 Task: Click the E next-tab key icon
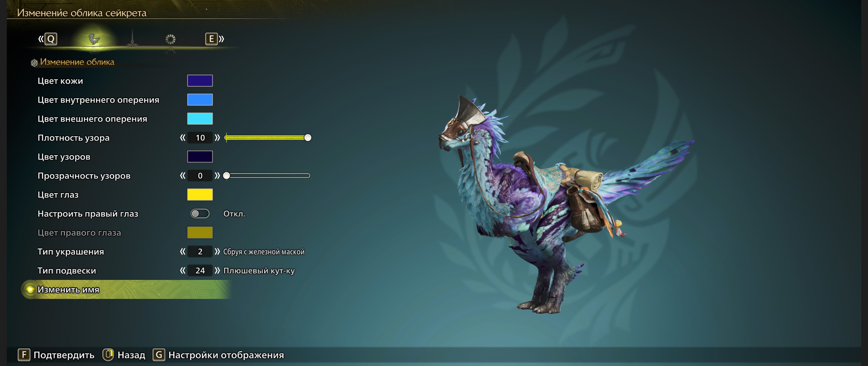211,39
